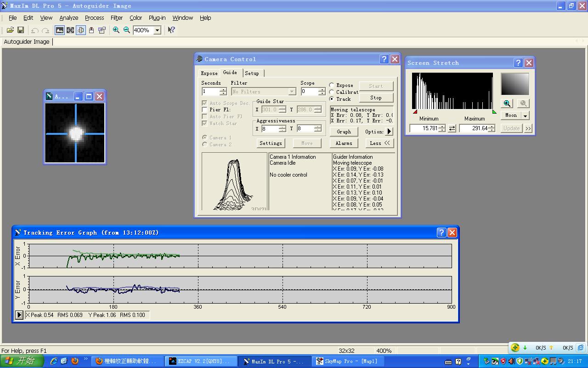This screenshot has width=588, height=368.
Task: Open the Moon stretch preset dropdown arrow
Action: [x=525, y=115]
